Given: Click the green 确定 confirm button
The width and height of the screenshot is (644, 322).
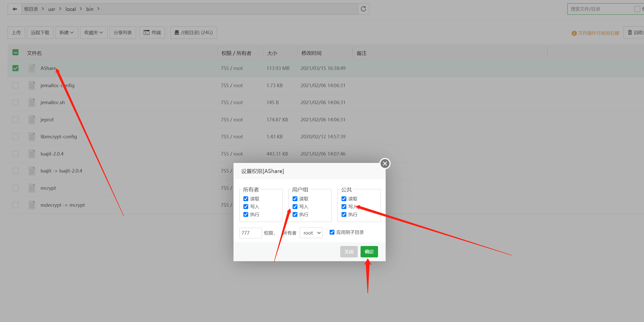Looking at the screenshot, I should click(x=369, y=252).
